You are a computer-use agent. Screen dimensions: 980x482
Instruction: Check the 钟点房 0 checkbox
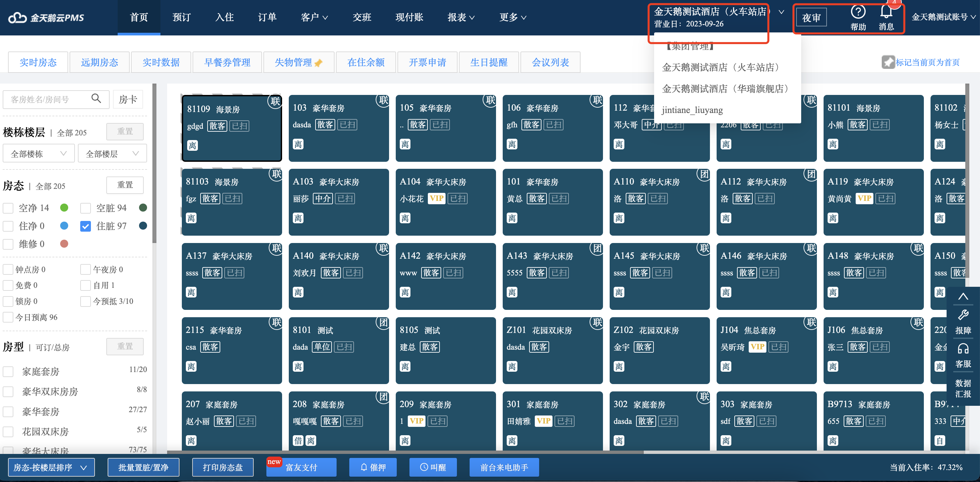8,269
